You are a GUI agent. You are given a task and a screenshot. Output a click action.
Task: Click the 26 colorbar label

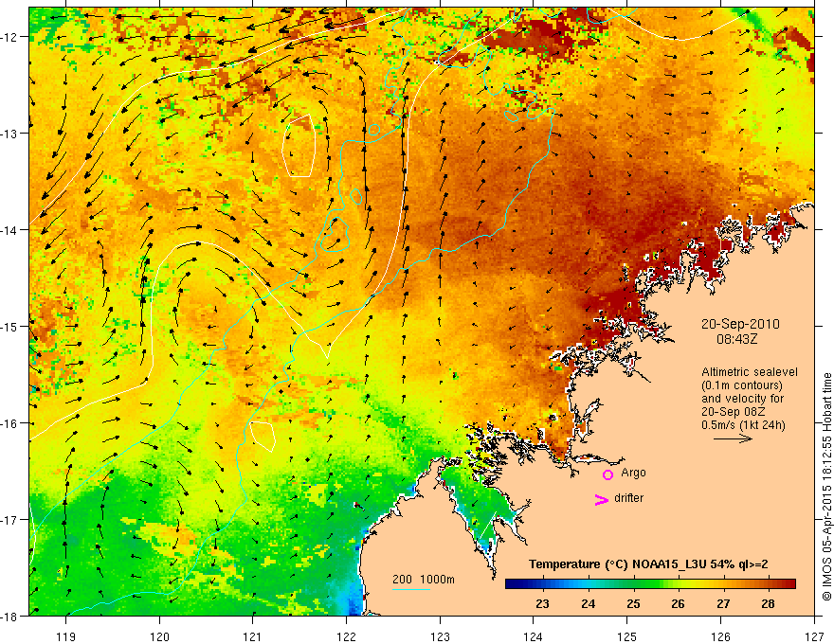678,604
